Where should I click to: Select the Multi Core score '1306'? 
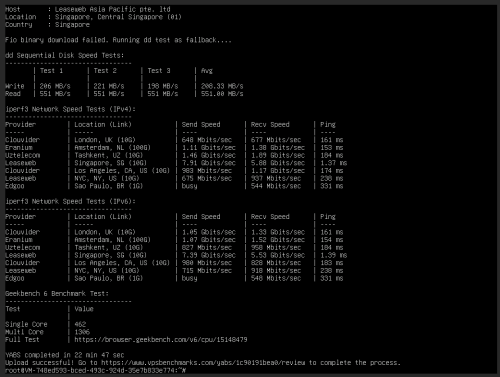[82, 332]
